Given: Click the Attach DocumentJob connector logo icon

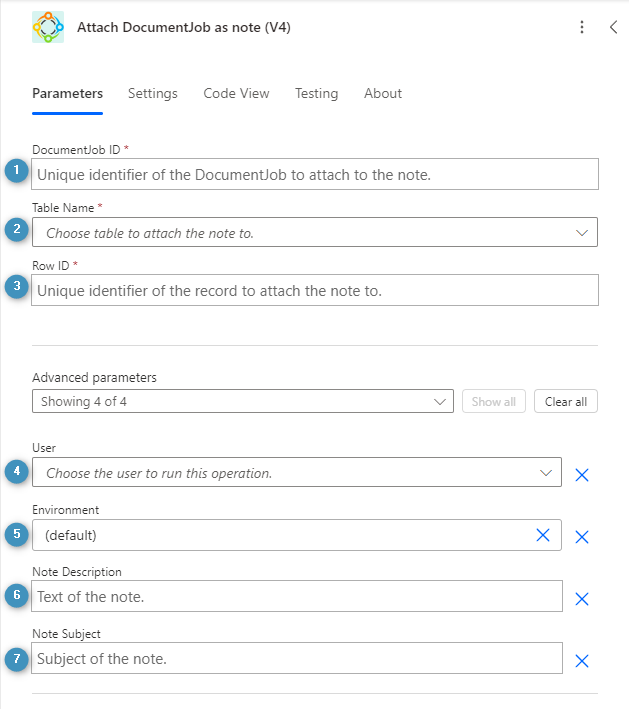Looking at the screenshot, I should (x=48, y=27).
